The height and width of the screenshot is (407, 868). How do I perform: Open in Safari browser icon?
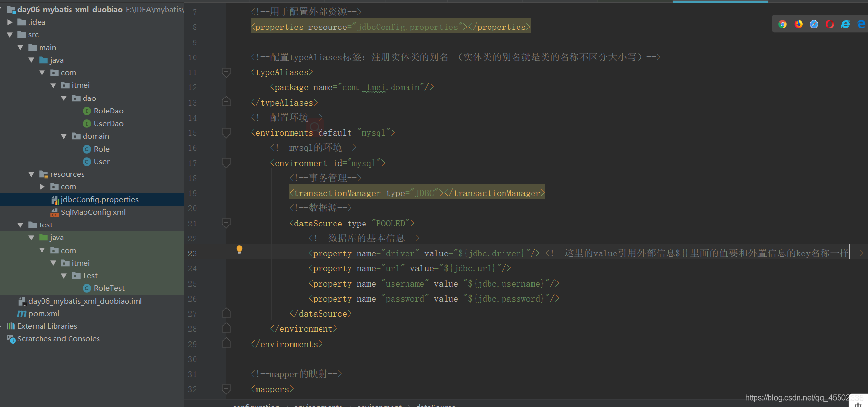(814, 24)
